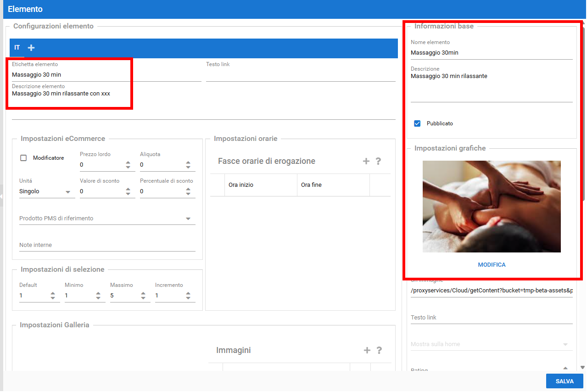Open help for Immagini section
The height and width of the screenshot is (392, 587).
(379, 350)
